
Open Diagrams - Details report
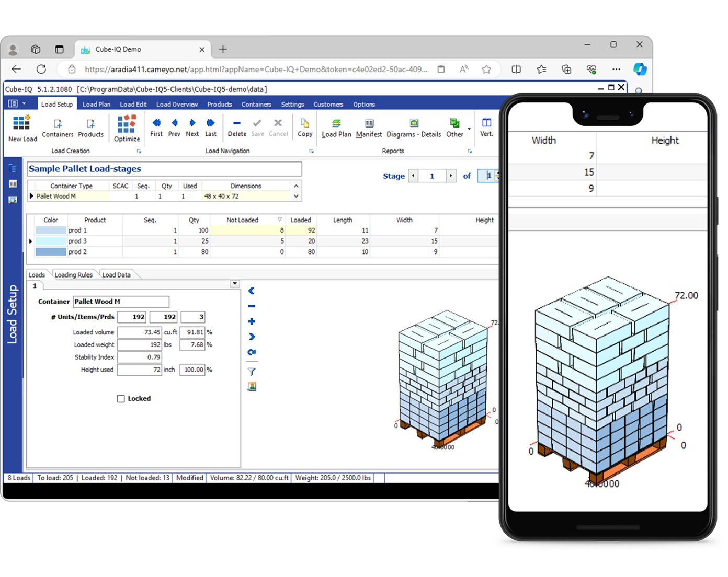[414, 128]
